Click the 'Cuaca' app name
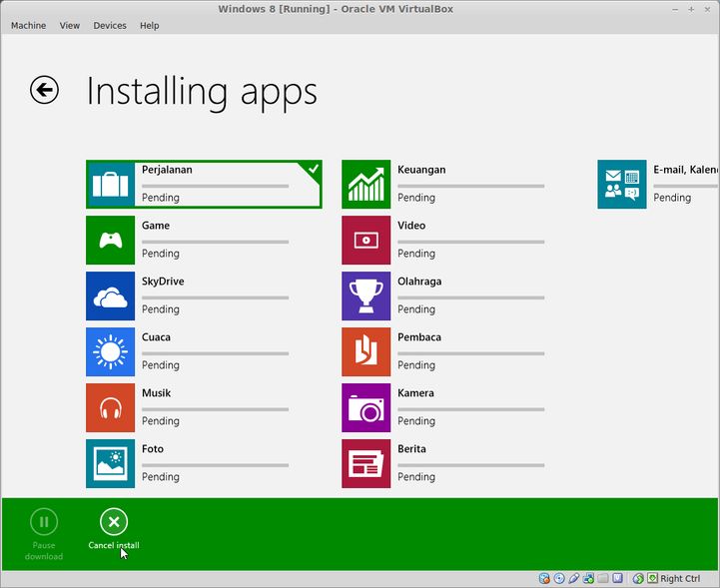The width and height of the screenshot is (720, 588). pyautogui.click(x=156, y=337)
